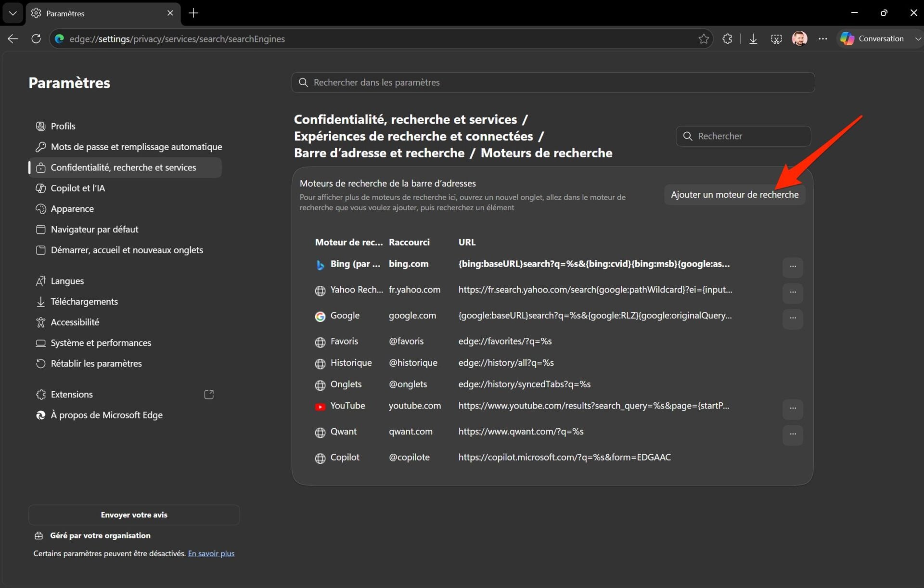Open the tab list chevron button

[x=13, y=13]
